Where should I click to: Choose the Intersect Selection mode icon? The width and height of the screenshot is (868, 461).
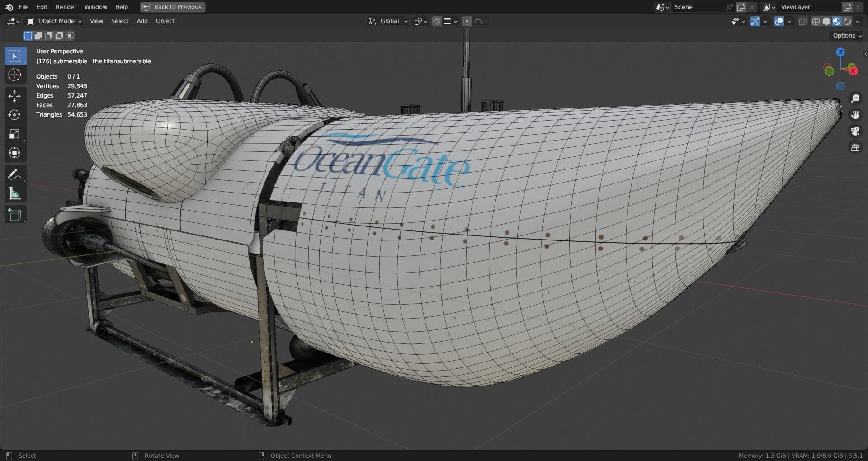pos(70,36)
